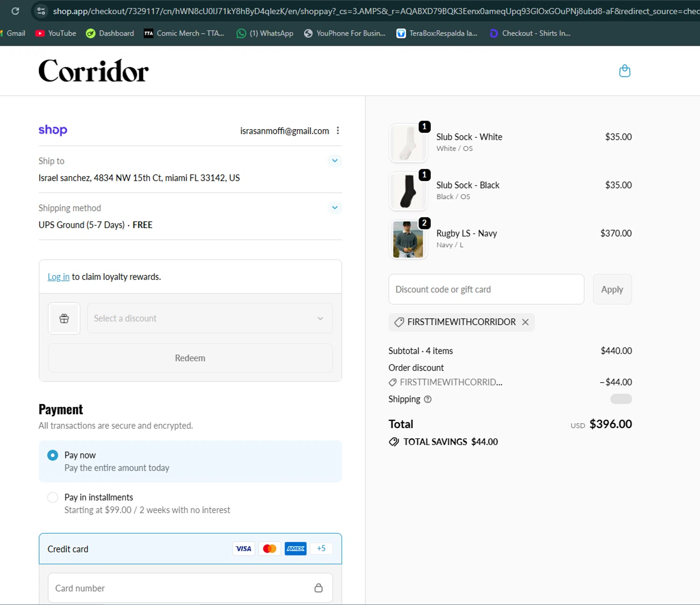Click the Shipping help question icon

[427, 399]
